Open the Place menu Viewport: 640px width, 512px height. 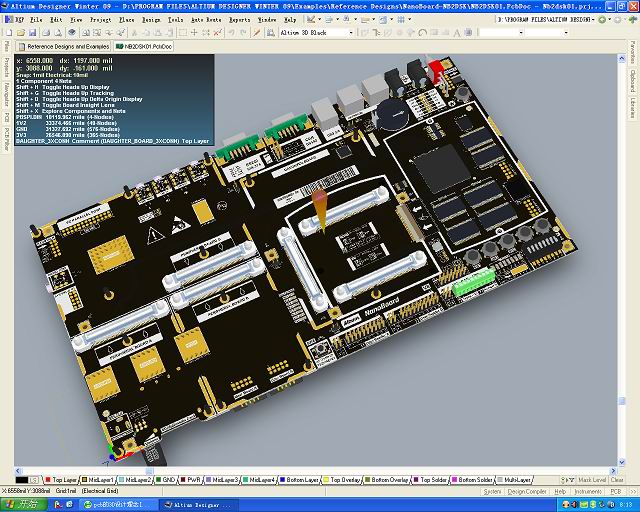[x=126, y=20]
